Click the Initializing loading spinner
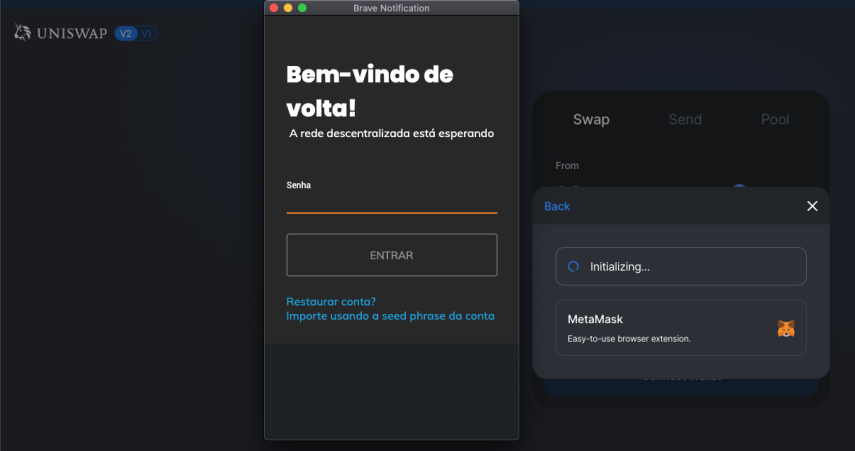The width and height of the screenshot is (855, 451). click(573, 267)
